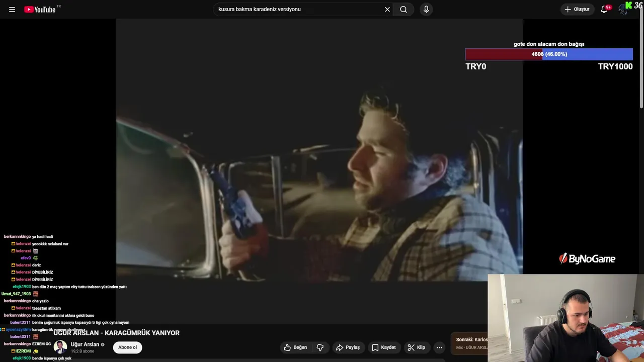This screenshot has height=362, width=644.
Task: Open the YouTube hamburger guide menu
Action: (12, 10)
